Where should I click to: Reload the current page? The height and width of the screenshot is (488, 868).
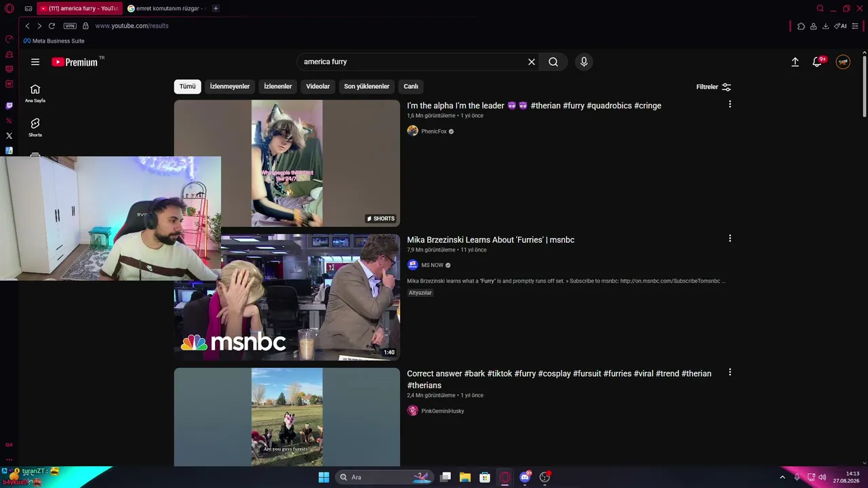pyautogui.click(x=52, y=26)
